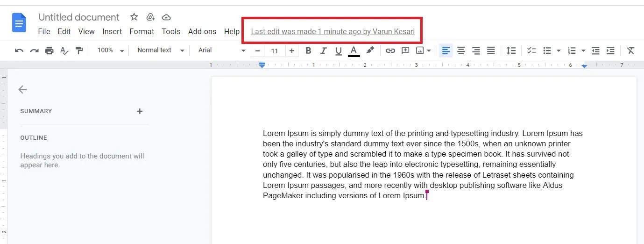Insert a numbered list
The height and width of the screenshot is (244, 644).
tap(572, 50)
